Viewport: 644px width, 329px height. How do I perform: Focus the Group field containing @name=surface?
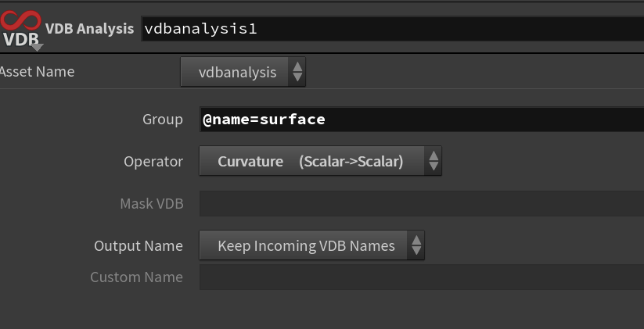coord(422,120)
